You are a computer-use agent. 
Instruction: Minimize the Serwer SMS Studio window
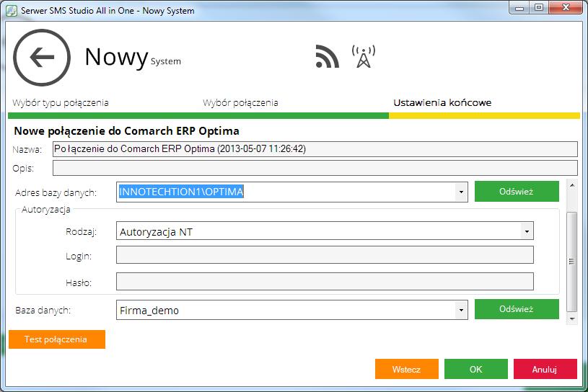click(519, 8)
